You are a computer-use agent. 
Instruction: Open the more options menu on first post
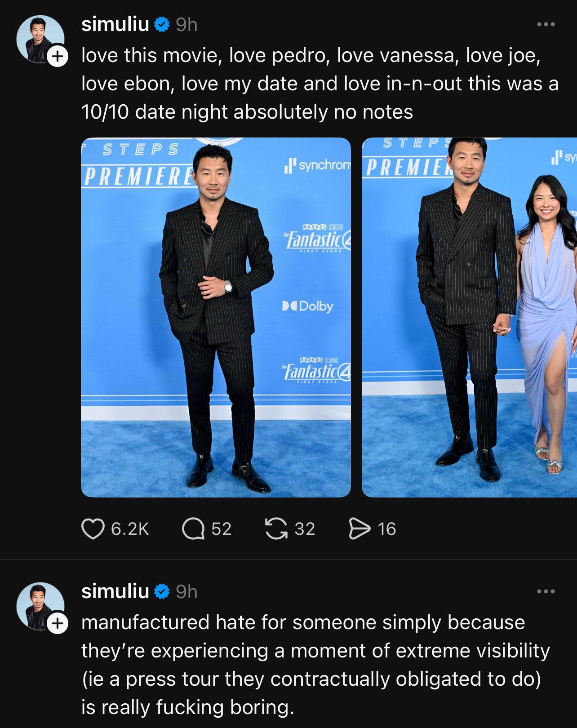coord(546,24)
